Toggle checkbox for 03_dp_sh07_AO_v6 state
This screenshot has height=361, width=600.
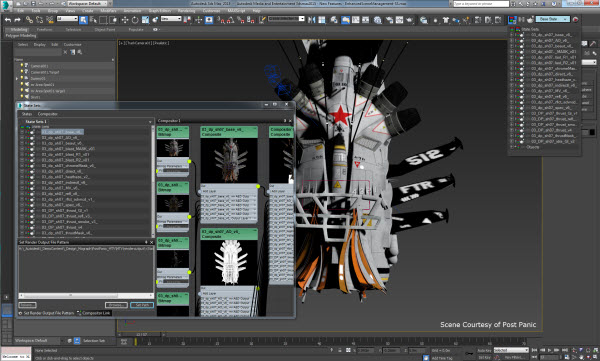point(22,137)
